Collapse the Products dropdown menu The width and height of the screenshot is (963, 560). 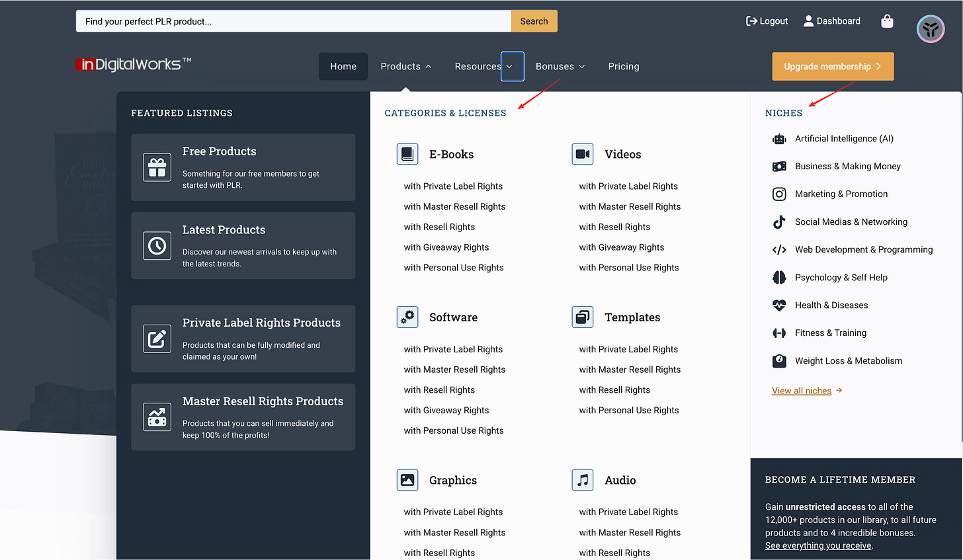point(406,66)
